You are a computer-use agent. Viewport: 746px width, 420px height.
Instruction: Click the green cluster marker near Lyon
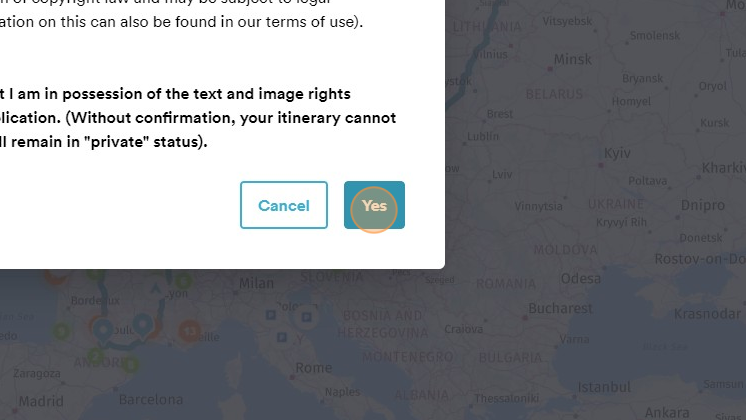pyautogui.click(x=184, y=281)
